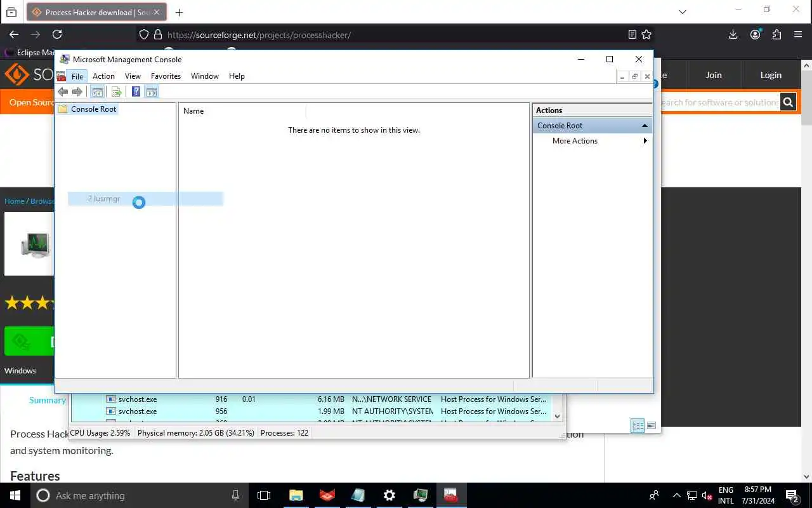Viewport: 812px width, 508px height.
Task: Click the MMC console document icon beside File
Action: (x=61, y=76)
